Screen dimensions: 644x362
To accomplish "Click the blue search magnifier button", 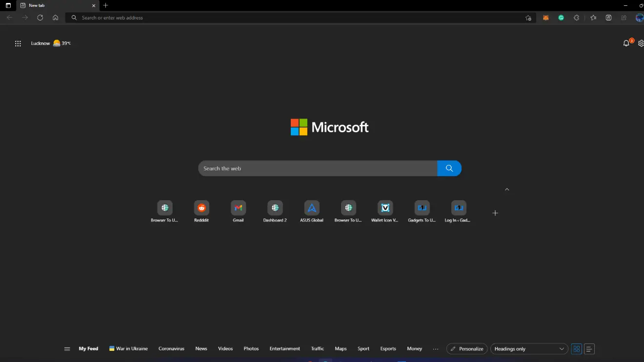I will 449,168.
